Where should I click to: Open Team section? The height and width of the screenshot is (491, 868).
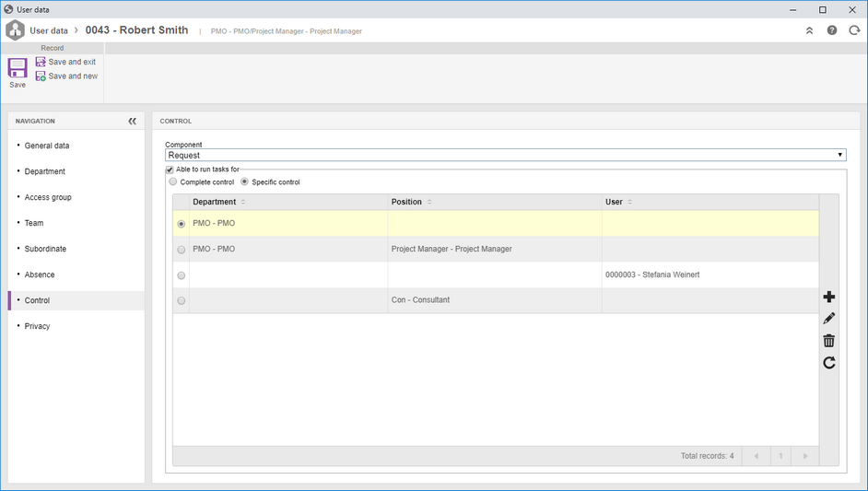pyautogui.click(x=34, y=223)
